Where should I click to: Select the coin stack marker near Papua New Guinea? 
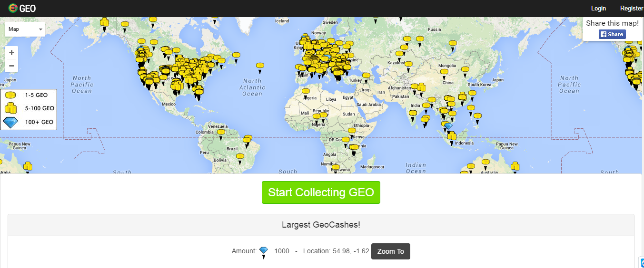28,167
